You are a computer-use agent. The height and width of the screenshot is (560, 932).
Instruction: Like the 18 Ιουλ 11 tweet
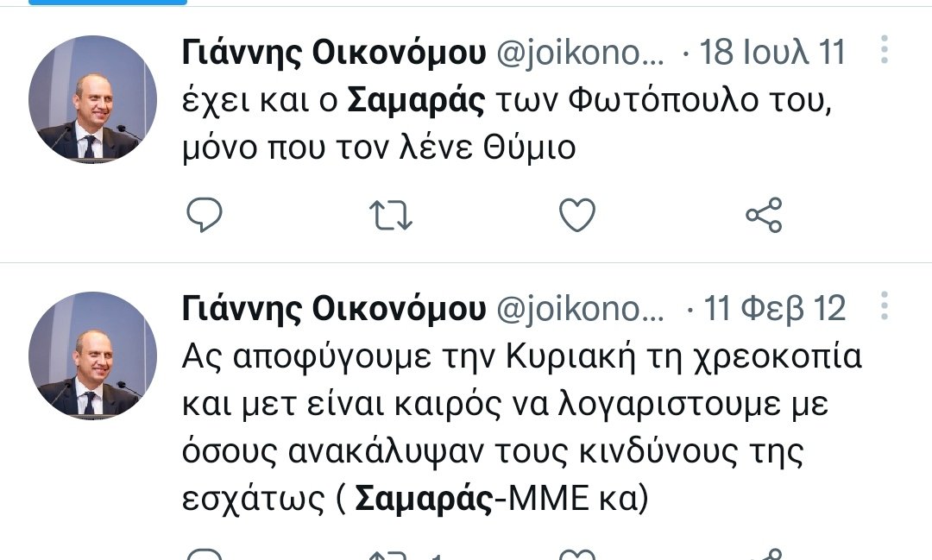pos(577,215)
